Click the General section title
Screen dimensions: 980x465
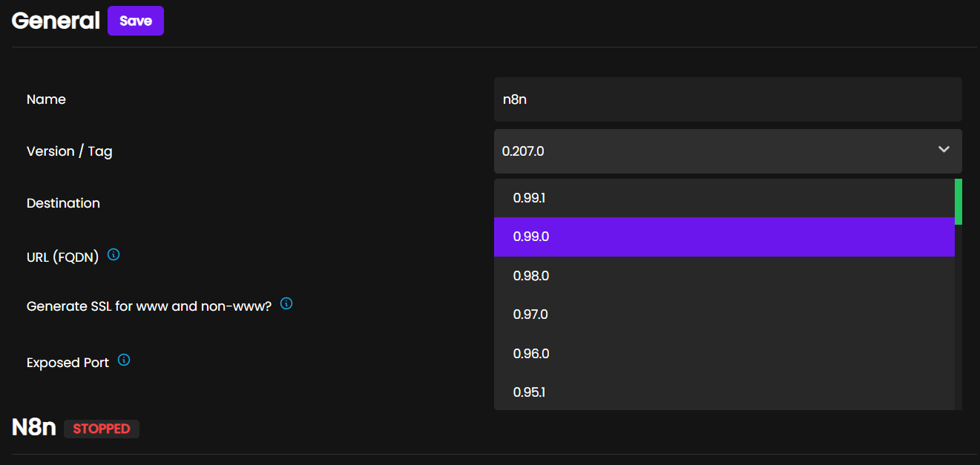tap(55, 21)
